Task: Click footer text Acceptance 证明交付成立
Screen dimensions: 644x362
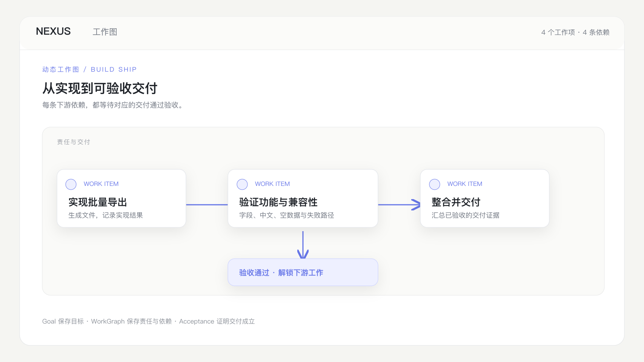Action: coord(217,321)
